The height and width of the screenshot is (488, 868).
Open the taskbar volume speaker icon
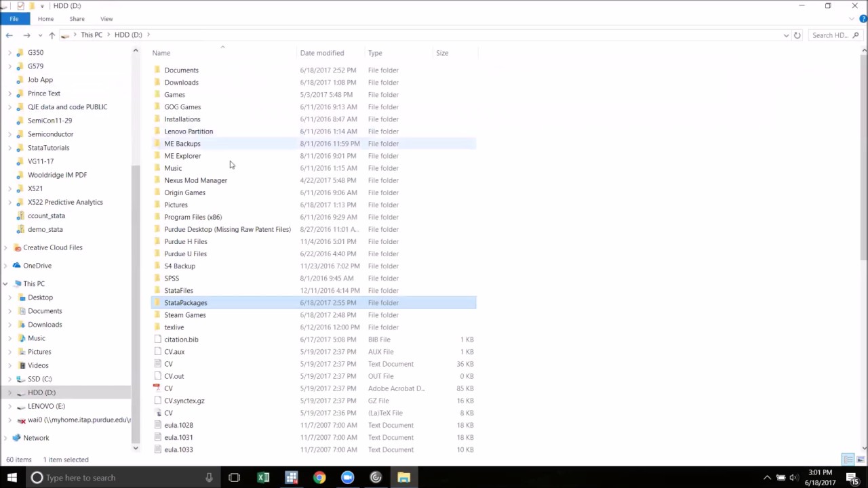click(794, 478)
